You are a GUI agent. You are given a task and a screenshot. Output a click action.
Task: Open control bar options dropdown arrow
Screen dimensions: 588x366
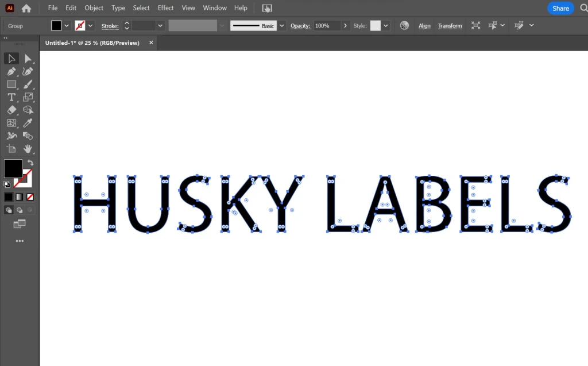pos(531,25)
